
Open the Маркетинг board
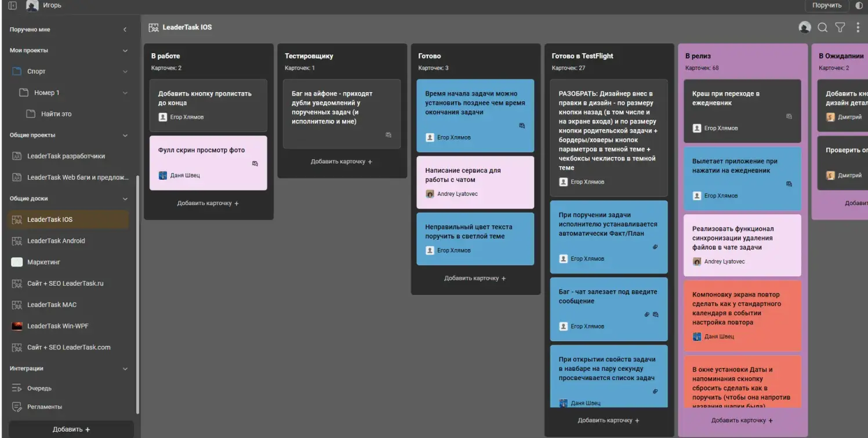click(x=43, y=262)
